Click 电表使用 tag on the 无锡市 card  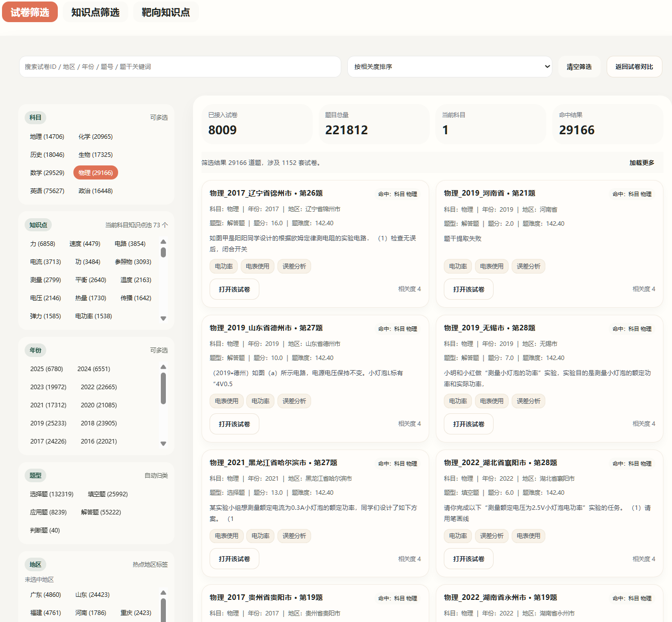492,401
